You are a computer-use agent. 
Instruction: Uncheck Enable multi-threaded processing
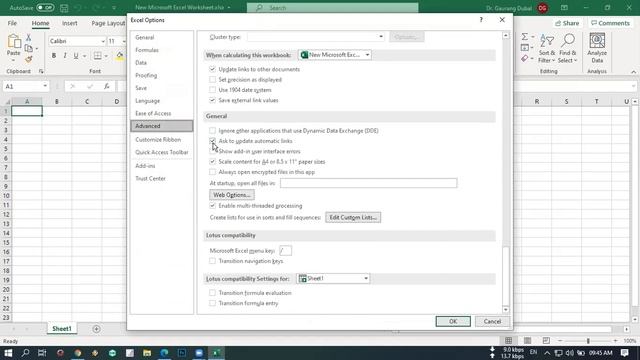click(x=212, y=206)
